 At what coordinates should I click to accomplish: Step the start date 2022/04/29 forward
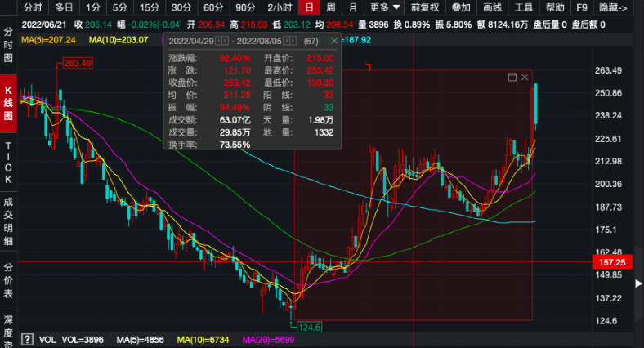[226, 41]
